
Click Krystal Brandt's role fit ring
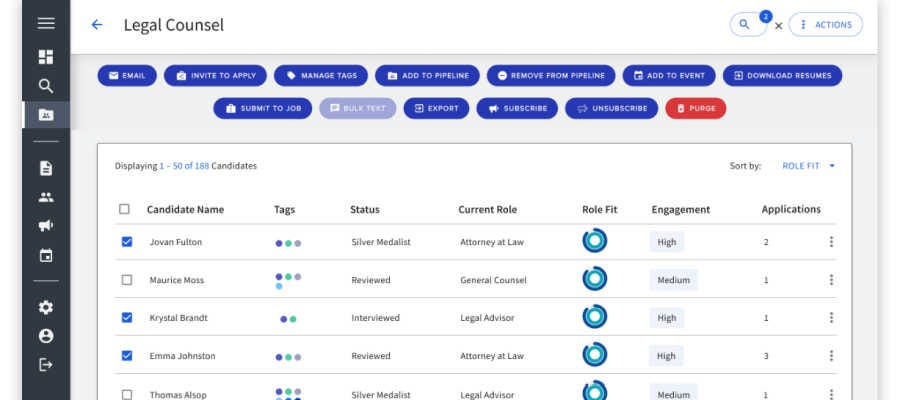tap(595, 316)
